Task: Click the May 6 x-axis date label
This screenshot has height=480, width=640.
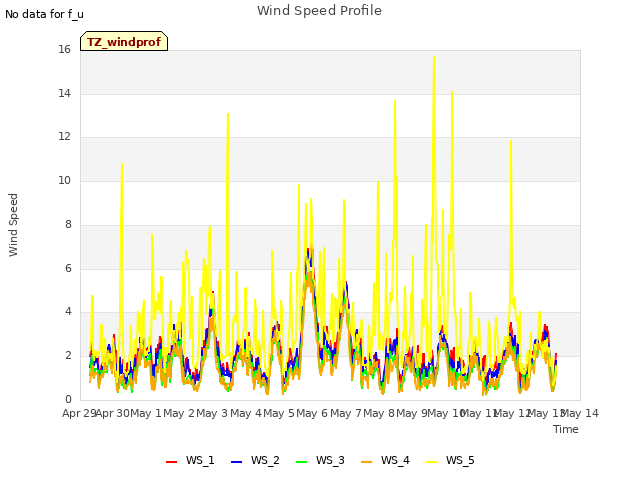Action: tap(312, 413)
